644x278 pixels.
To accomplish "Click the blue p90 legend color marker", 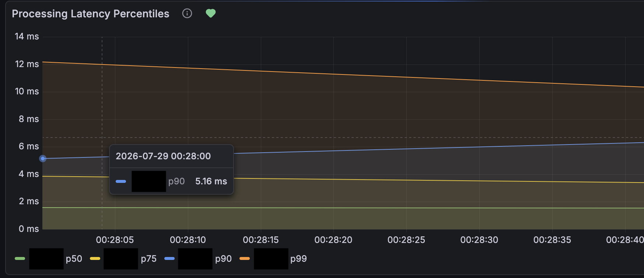I will point(169,259).
